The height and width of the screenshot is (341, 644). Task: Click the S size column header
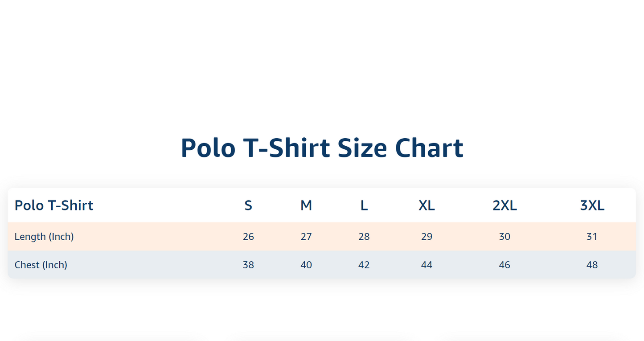[x=248, y=205]
